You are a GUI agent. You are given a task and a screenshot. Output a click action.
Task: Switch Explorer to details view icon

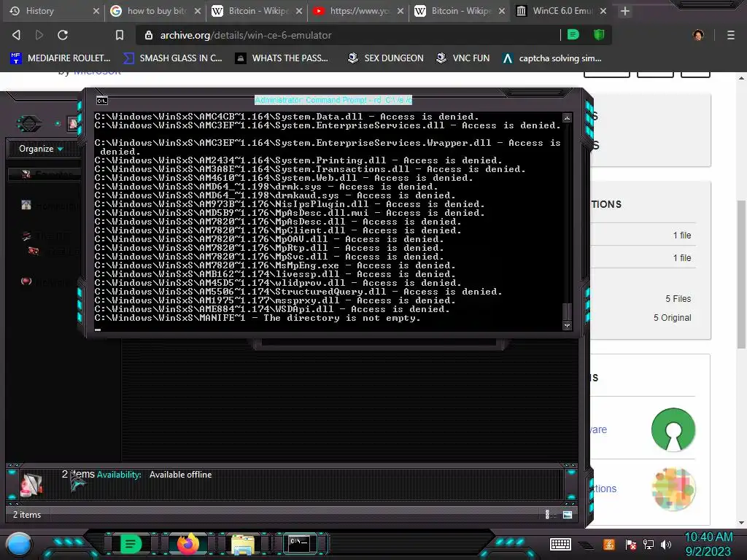click(548, 514)
